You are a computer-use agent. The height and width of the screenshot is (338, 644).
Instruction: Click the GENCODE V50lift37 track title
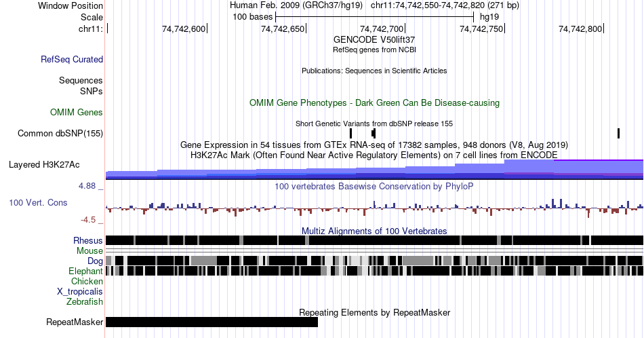374,40
